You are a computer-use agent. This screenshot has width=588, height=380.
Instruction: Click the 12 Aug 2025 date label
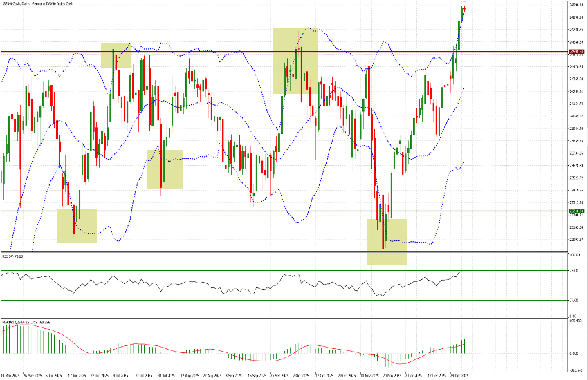pos(190,377)
